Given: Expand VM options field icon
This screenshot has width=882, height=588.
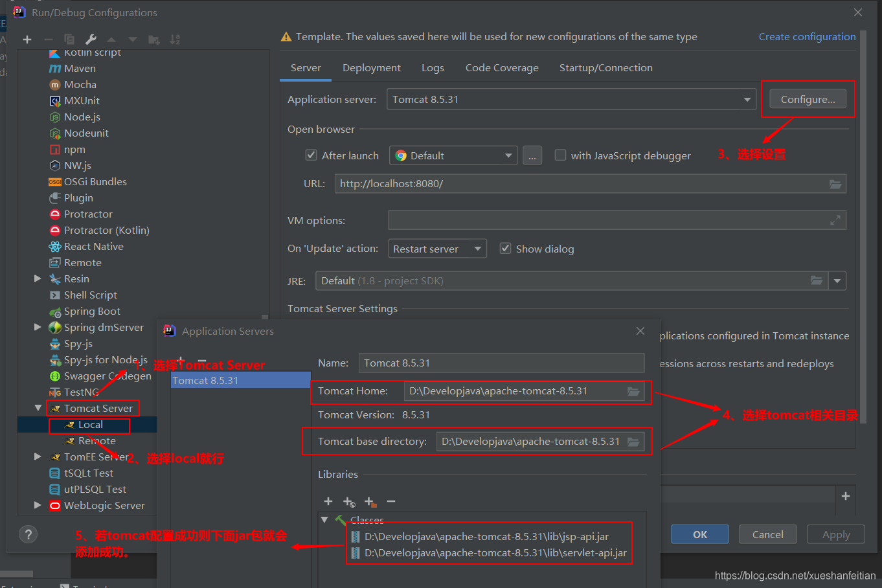Looking at the screenshot, I should coord(835,220).
